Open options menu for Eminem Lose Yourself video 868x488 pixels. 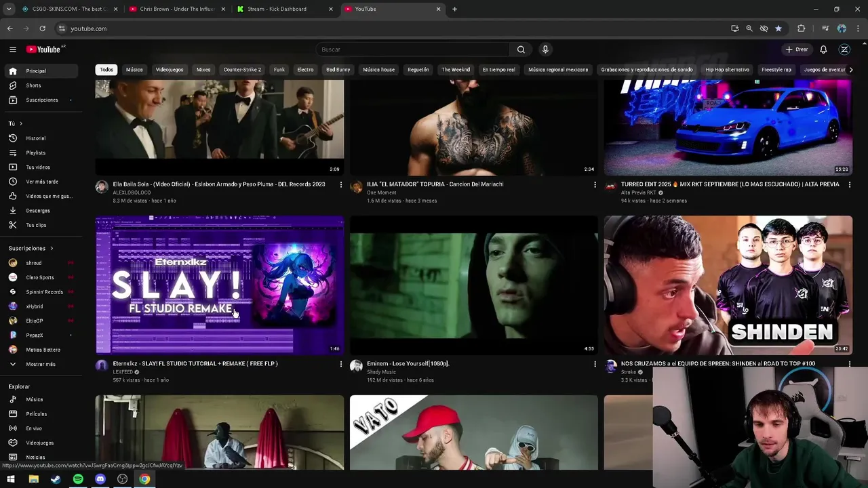coord(595,364)
